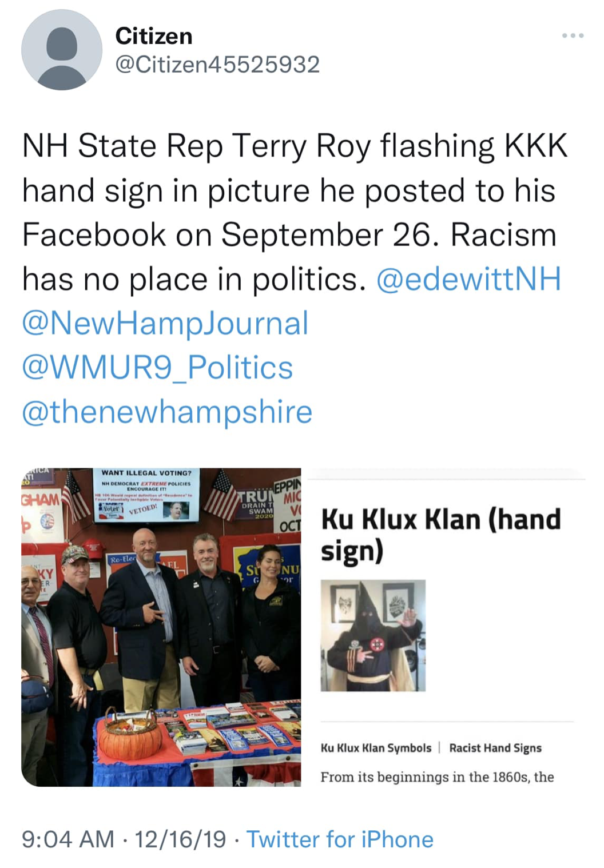Open the @NewHampJournal mention

pos(165,323)
